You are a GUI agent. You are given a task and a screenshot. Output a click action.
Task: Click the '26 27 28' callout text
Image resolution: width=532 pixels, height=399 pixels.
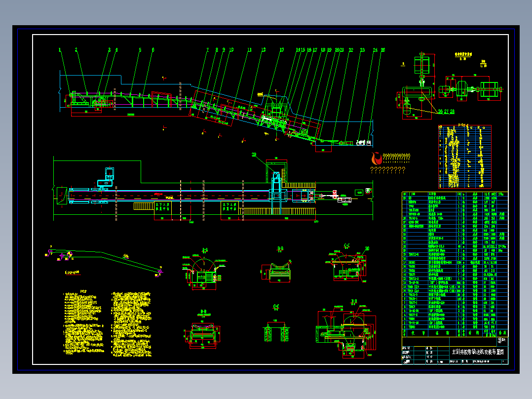446,112
